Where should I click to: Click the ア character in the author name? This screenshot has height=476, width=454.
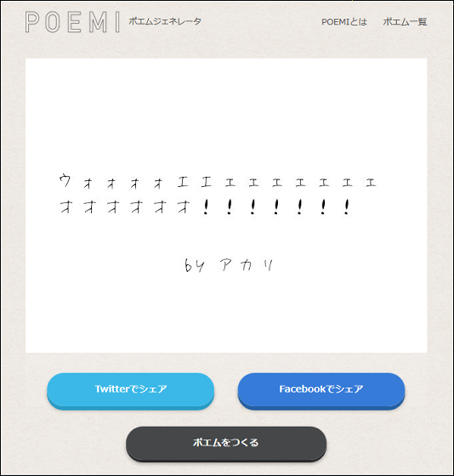(226, 265)
